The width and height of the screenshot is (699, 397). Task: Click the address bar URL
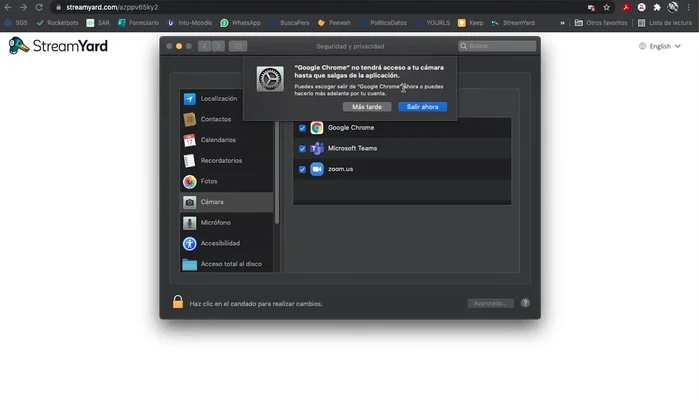pos(112,7)
